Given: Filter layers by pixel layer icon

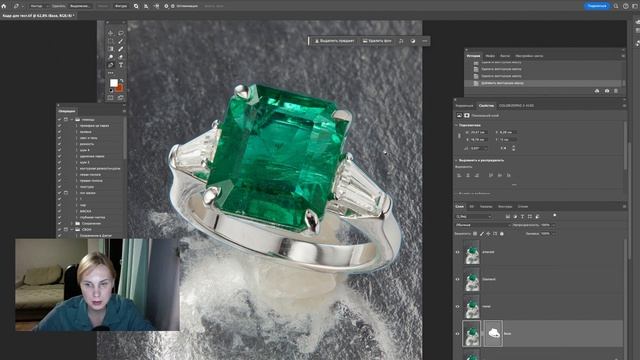Looking at the screenshot, I should coord(507,216).
